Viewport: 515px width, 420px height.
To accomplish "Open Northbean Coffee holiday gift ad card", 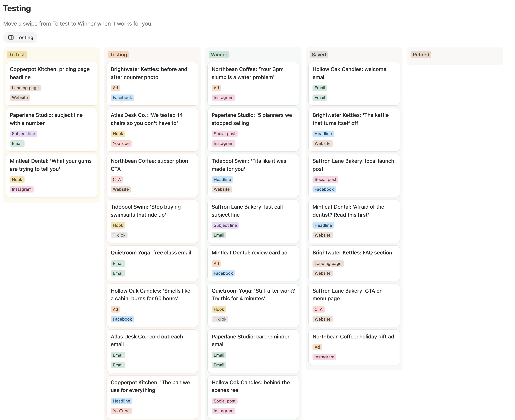I will [354, 347].
